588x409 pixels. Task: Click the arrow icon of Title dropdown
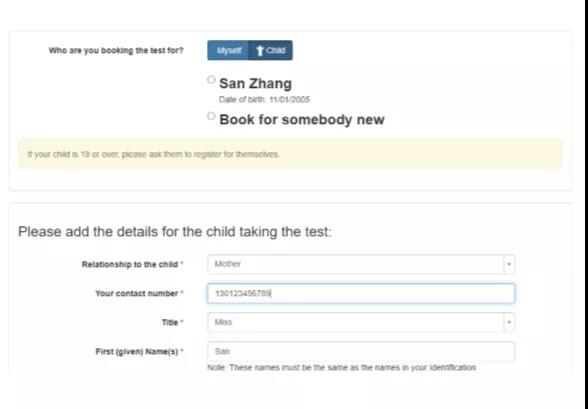coord(509,322)
